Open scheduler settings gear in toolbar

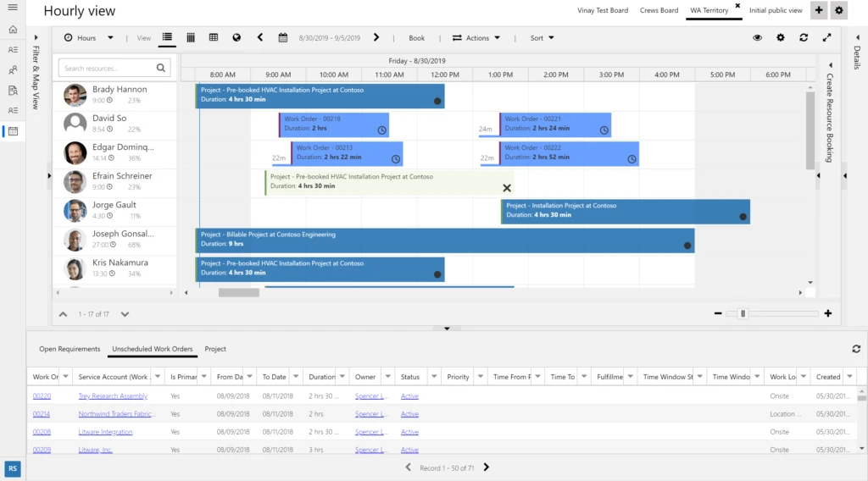click(x=781, y=38)
